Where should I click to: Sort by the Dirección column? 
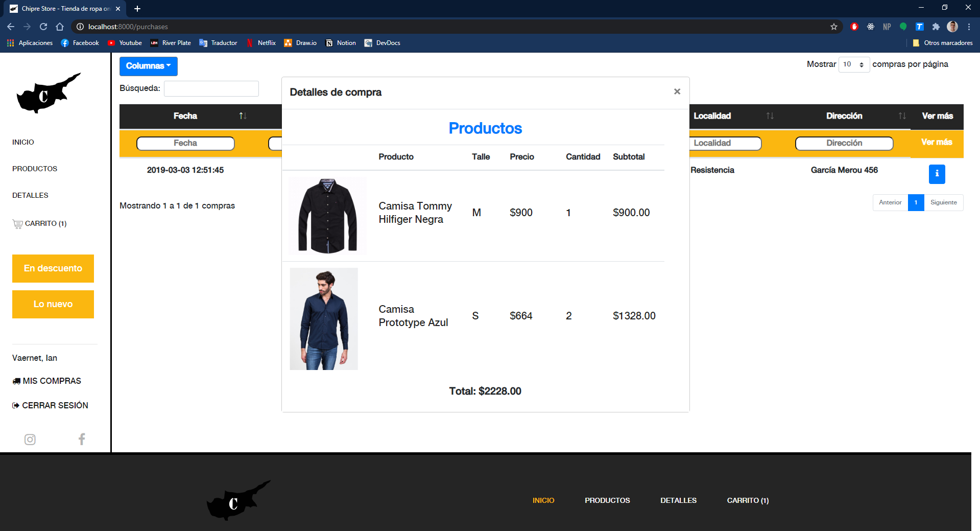(844, 116)
